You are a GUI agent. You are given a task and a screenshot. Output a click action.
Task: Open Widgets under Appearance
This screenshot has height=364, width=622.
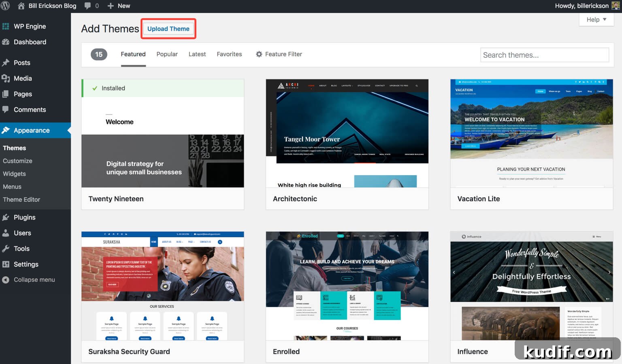coord(14,174)
